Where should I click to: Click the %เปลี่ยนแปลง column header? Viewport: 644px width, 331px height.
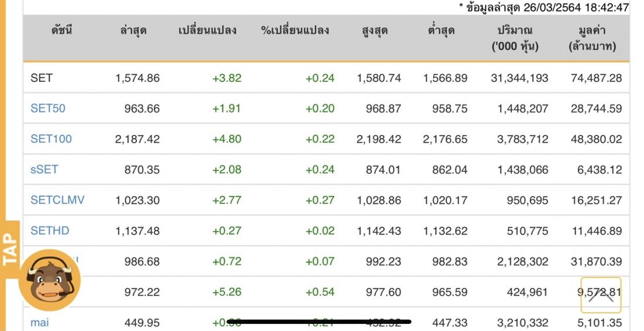coord(295,30)
